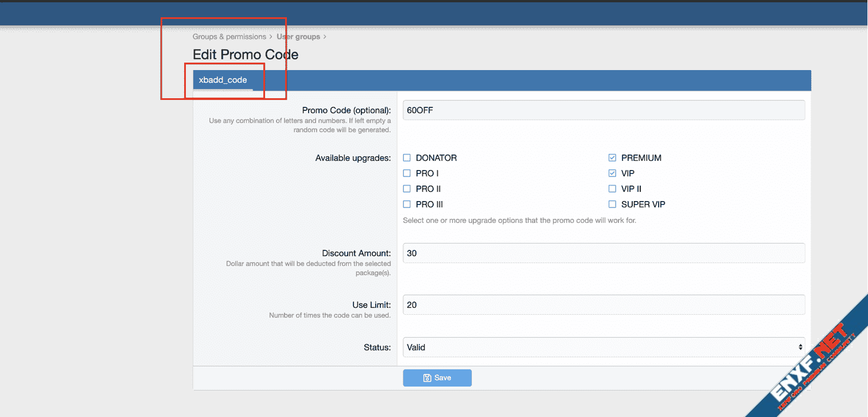
Task: Disable the VIP upgrade checkbox
Action: click(x=612, y=173)
